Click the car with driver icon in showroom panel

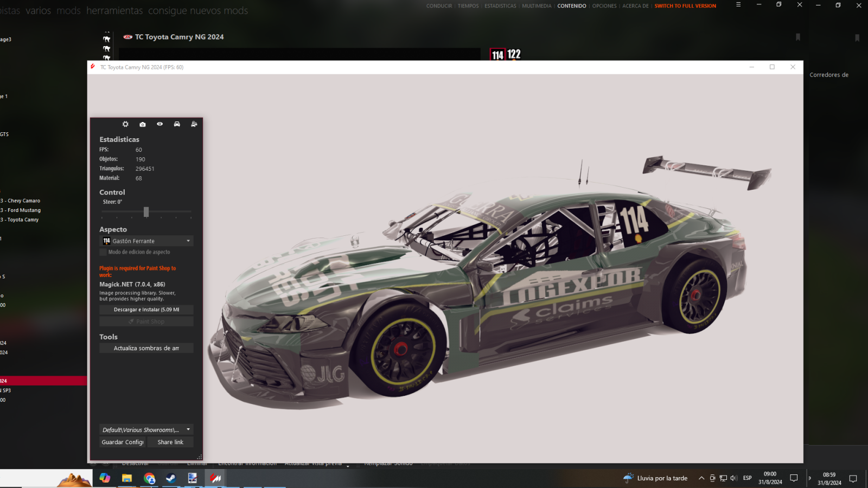194,124
